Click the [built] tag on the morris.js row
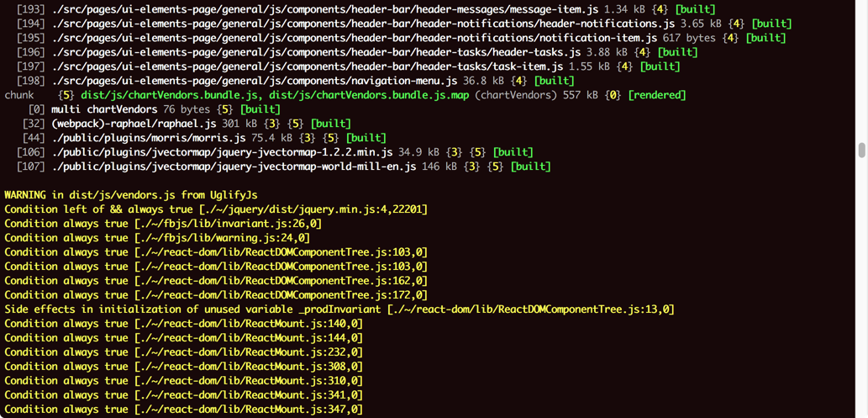 tap(366, 137)
